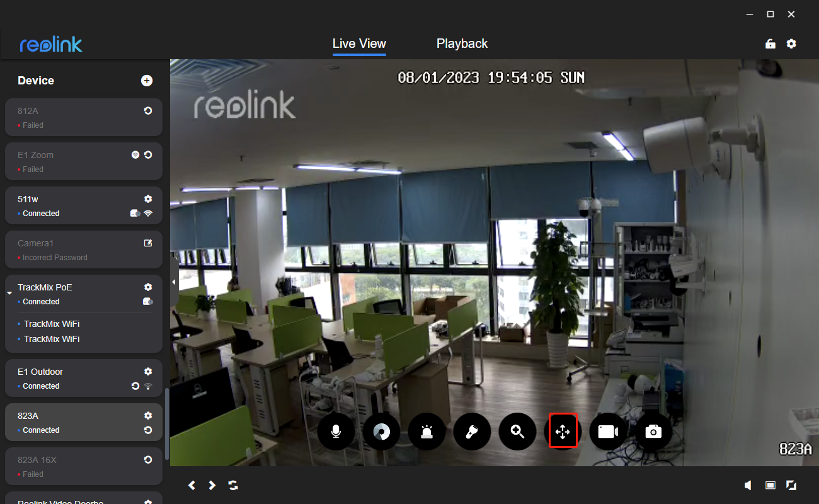Screen dimensions: 819x504
Task: Select the 511w device card
Action: point(84,205)
